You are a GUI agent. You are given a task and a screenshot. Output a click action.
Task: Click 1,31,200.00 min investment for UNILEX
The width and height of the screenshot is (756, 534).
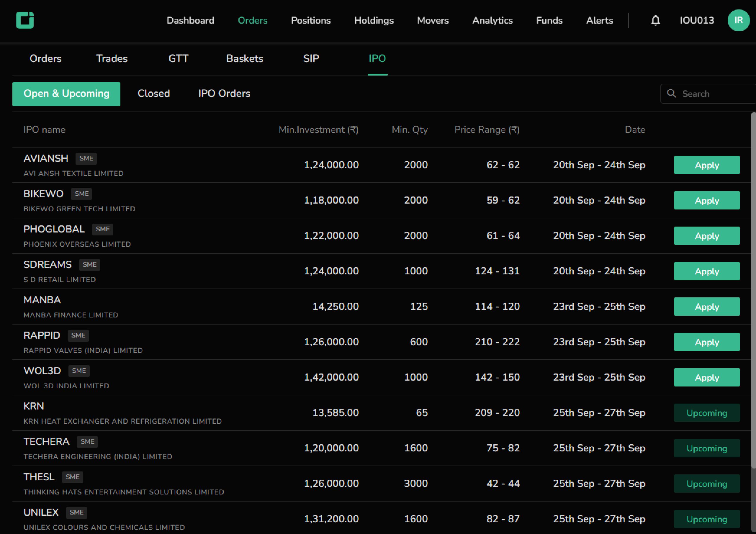(331, 519)
